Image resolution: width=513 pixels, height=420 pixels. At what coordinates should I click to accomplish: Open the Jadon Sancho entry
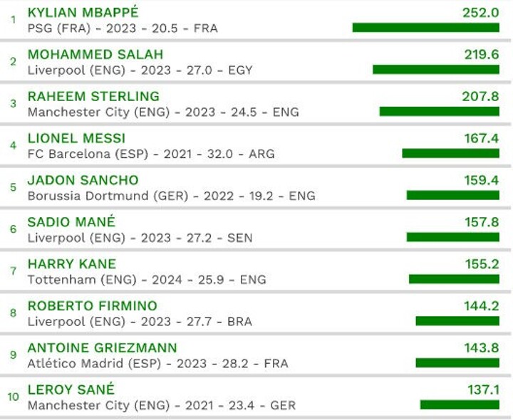pos(83,180)
